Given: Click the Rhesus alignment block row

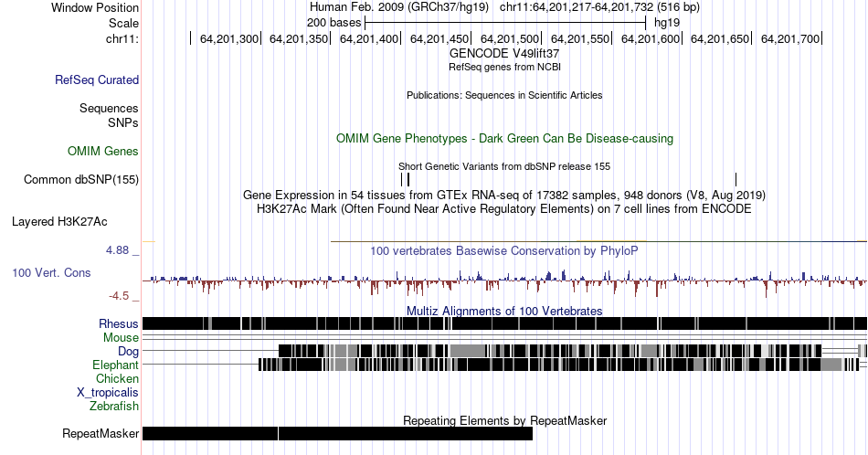Looking at the screenshot, I should (504, 323).
